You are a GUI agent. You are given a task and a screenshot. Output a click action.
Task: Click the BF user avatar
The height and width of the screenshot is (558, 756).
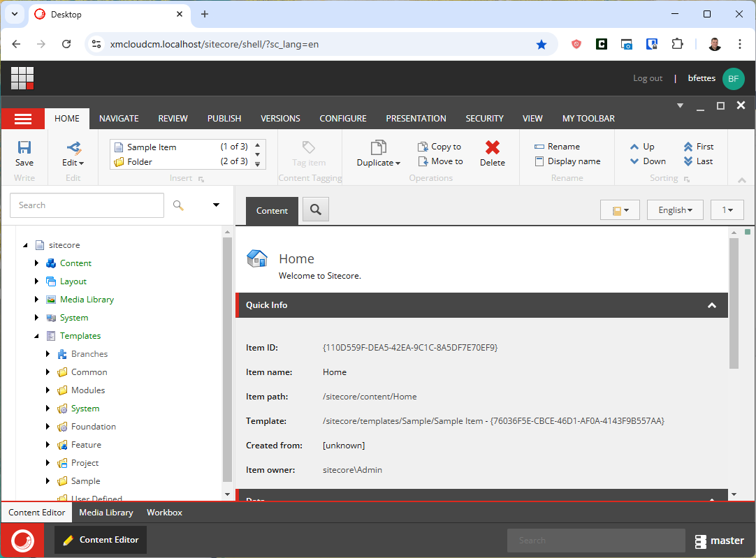click(x=734, y=78)
